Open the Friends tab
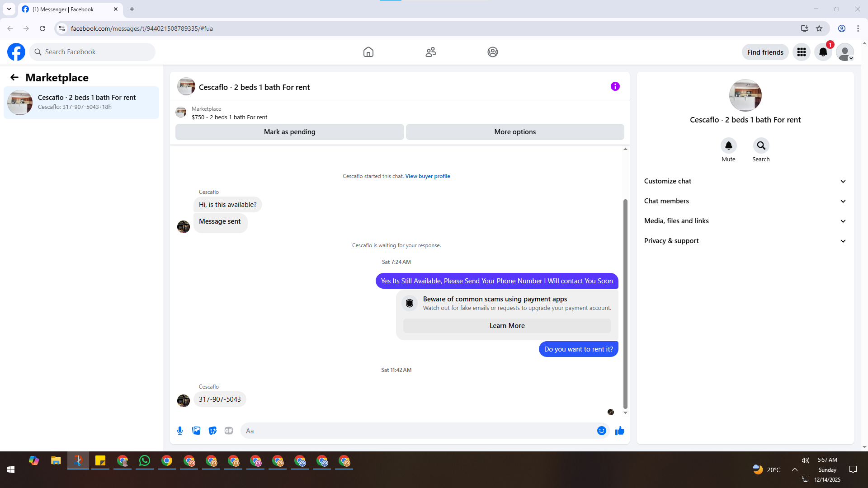The width and height of the screenshot is (868, 488). pos(431,52)
